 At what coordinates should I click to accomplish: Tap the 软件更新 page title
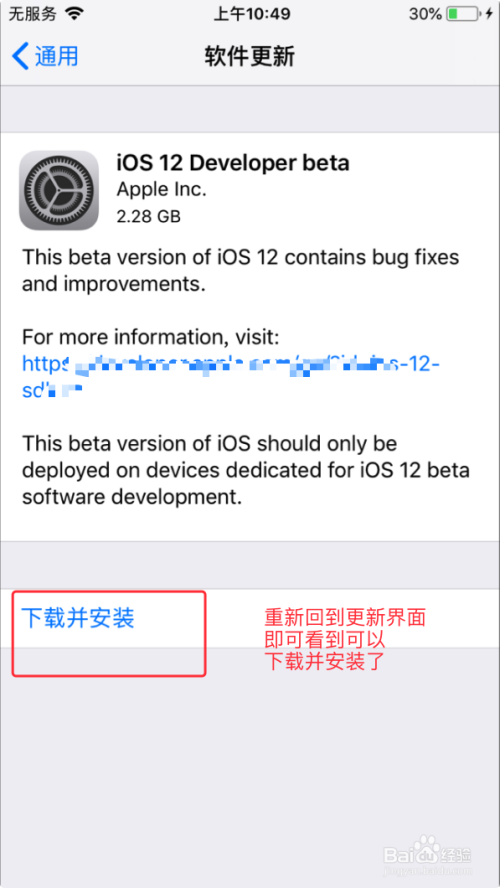[x=250, y=57]
